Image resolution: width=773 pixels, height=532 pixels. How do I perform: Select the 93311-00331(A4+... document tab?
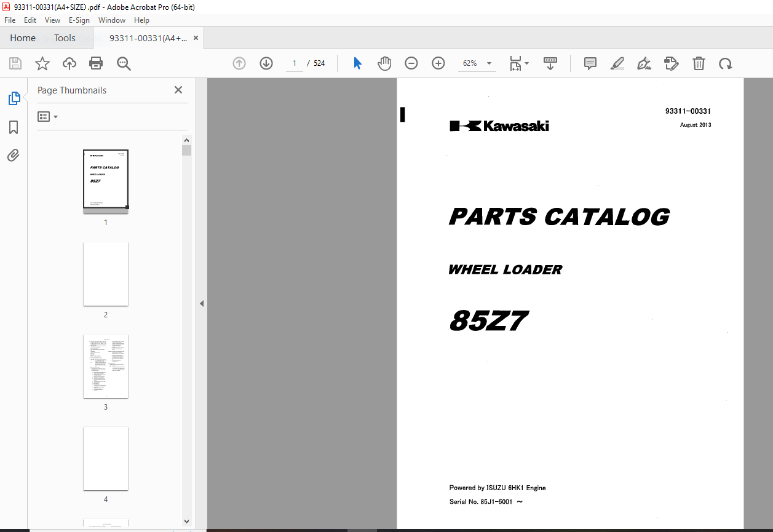point(148,38)
